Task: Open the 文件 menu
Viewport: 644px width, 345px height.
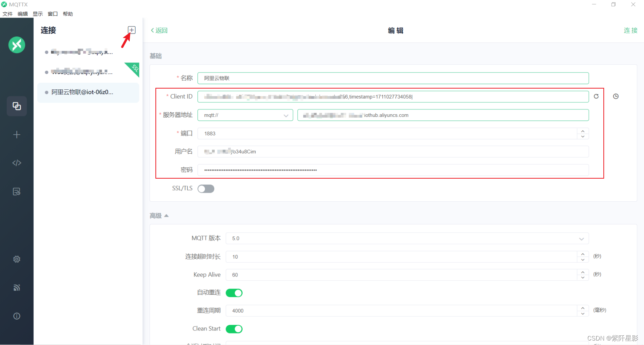Action: (x=7, y=14)
